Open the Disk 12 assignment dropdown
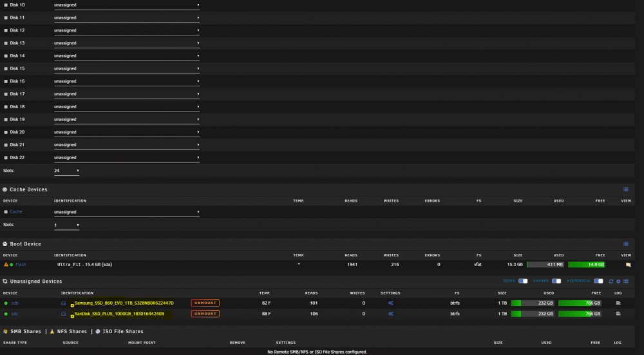The height and width of the screenshot is (355, 644). (x=126, y=30)
